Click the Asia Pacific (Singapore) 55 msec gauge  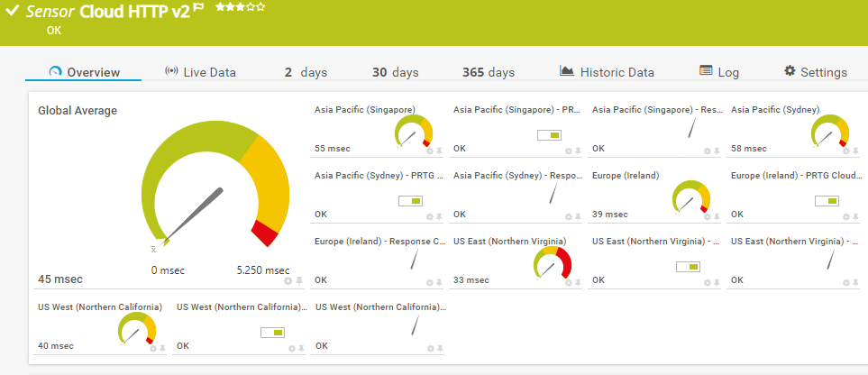414,132
